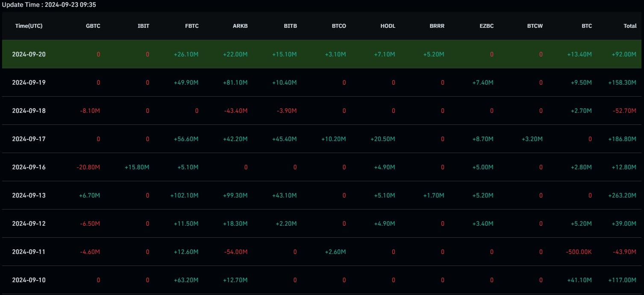Screen dimensions: 644x295
Task: Select the +3.20M BTCW value
Action: point(532,139)
